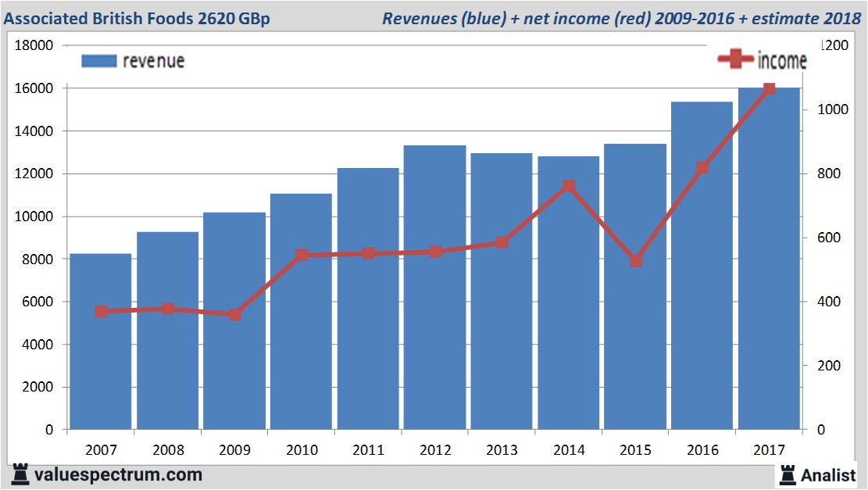Image resolution: width=868 pixels, height=490 pixels.
Task: Click the income legend text label
Action: click(x=781, y=60)
